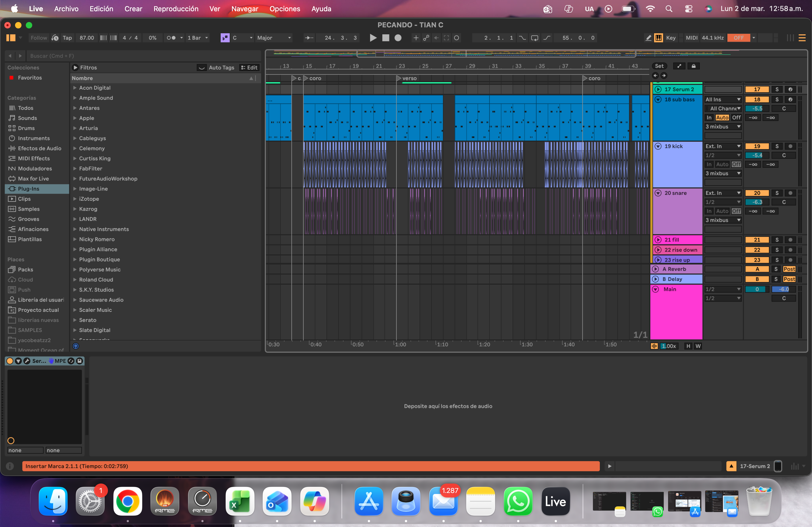Open the Crear menu
The width and height of the screenshot is (812, 527).
(x=133, y=9)
